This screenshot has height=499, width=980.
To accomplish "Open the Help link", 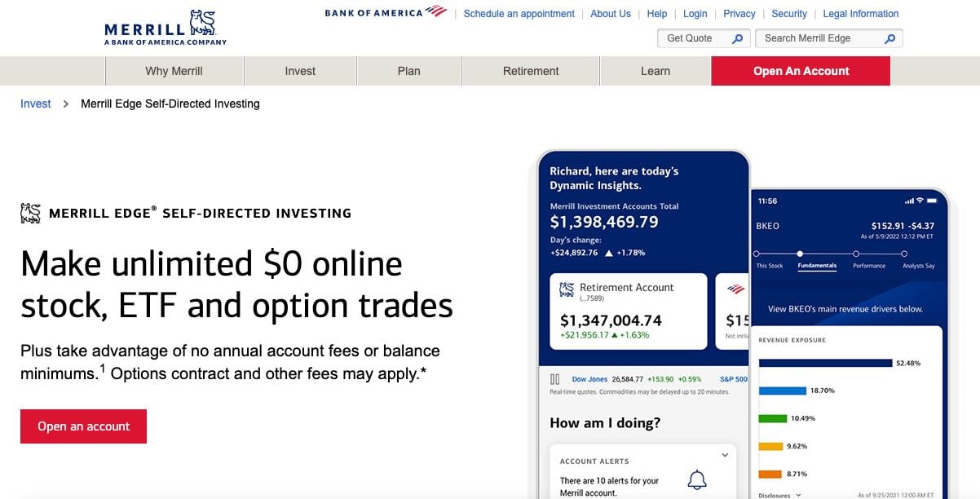I will [657, 14].
